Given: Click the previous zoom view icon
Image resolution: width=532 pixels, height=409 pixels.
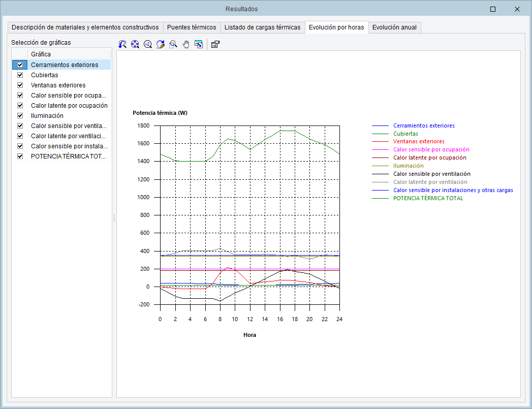Looking at the screenshot, I should tap(122, 44).
